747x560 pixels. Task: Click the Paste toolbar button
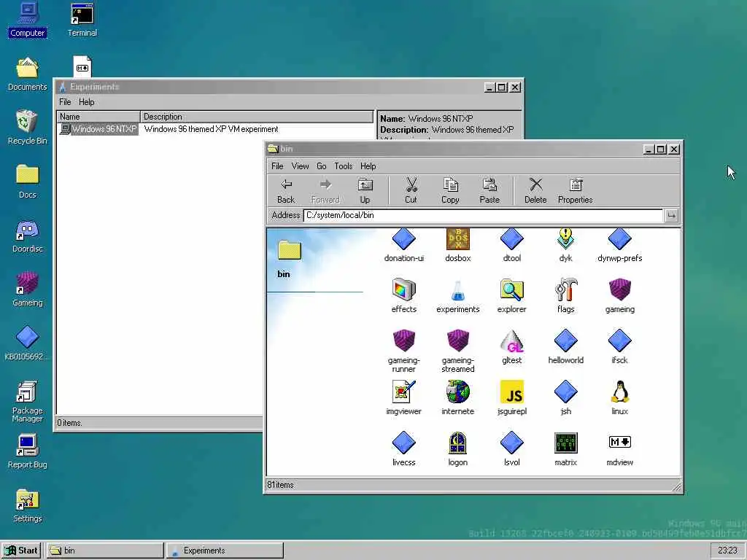(x=489, y=191)
